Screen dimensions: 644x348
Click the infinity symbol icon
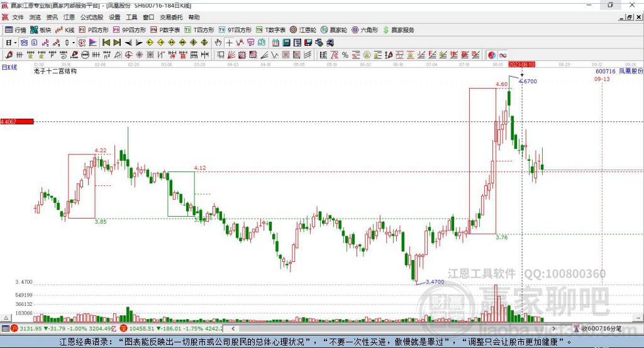click(503, 55)
